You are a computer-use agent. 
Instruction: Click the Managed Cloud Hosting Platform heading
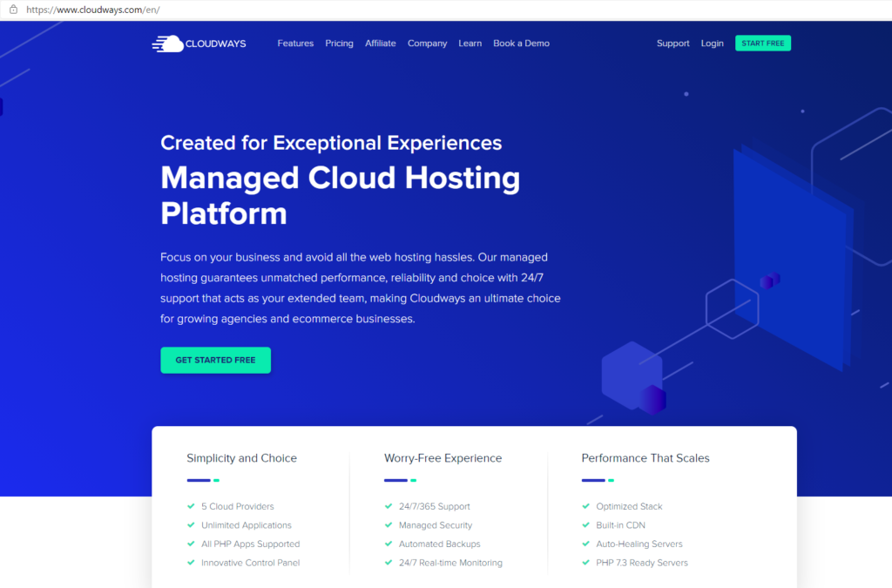[341, 195]
